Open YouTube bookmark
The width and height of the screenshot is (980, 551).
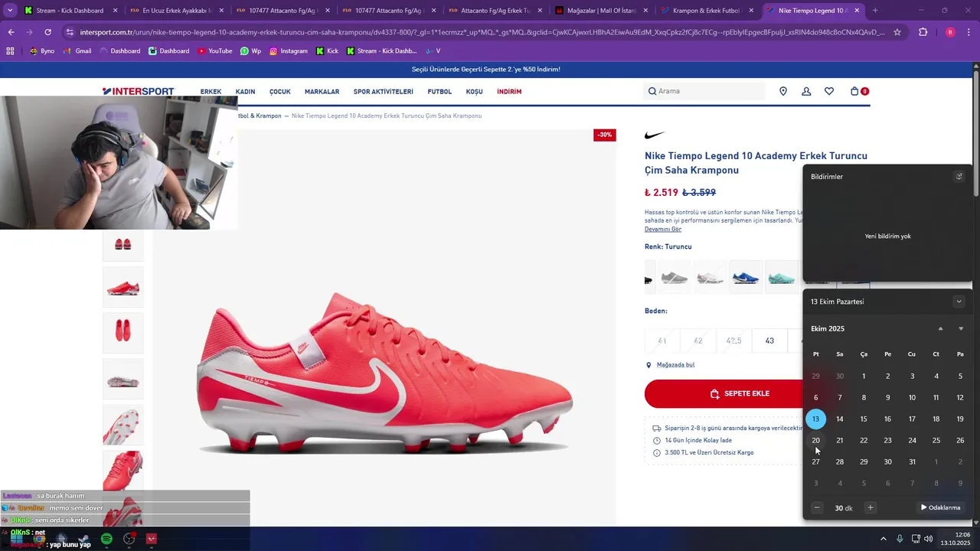[214, 51]
